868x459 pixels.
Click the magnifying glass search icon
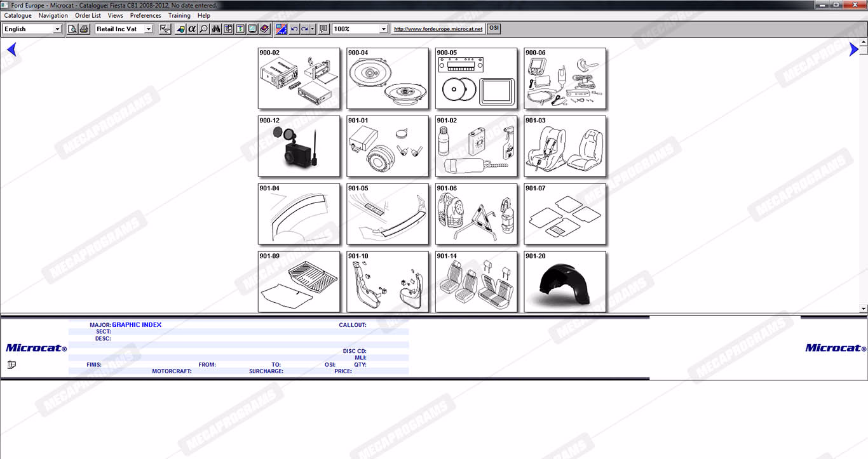click(x=203, y=29)
